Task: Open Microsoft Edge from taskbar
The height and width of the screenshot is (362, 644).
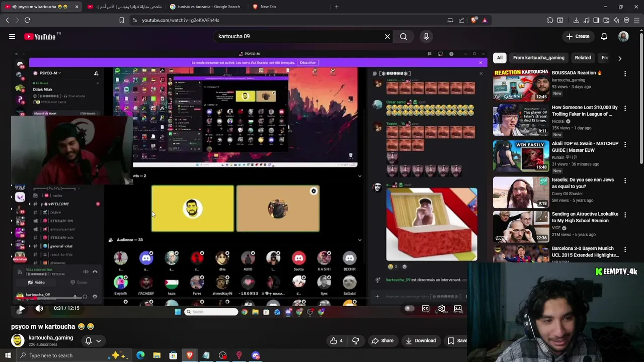Action: (140, 355)
